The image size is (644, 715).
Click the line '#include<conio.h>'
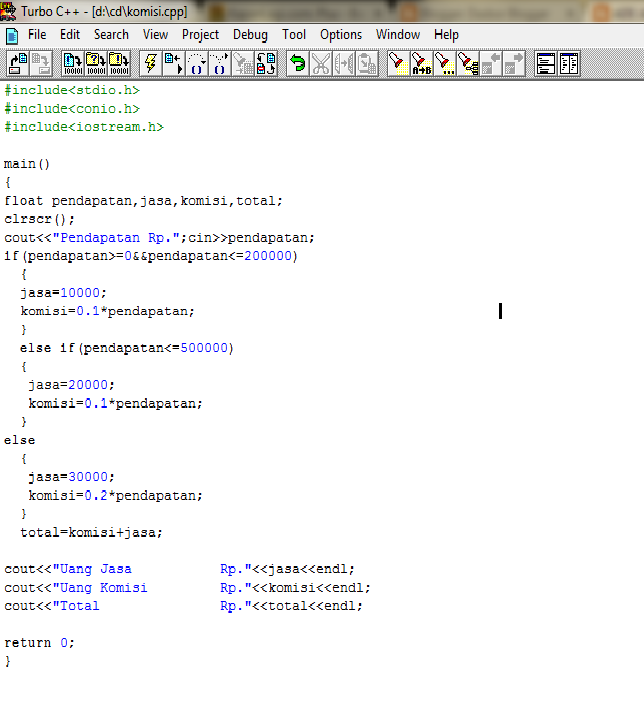tap(72, 109)
